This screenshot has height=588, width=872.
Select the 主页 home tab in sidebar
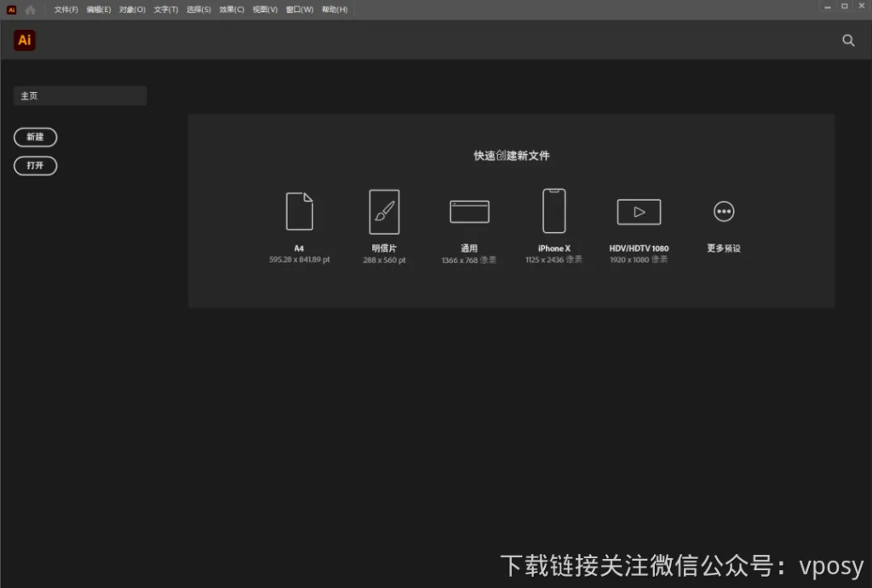tap(80, 95)
